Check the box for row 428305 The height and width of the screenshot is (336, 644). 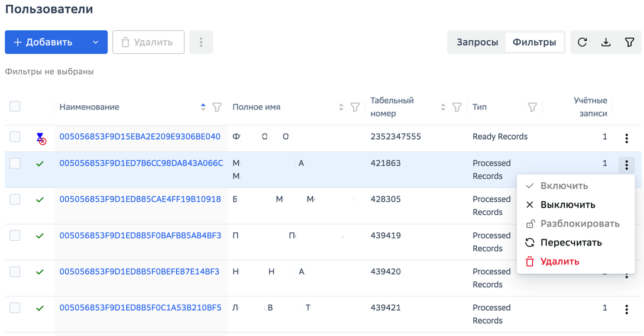(x=15, y=199)
